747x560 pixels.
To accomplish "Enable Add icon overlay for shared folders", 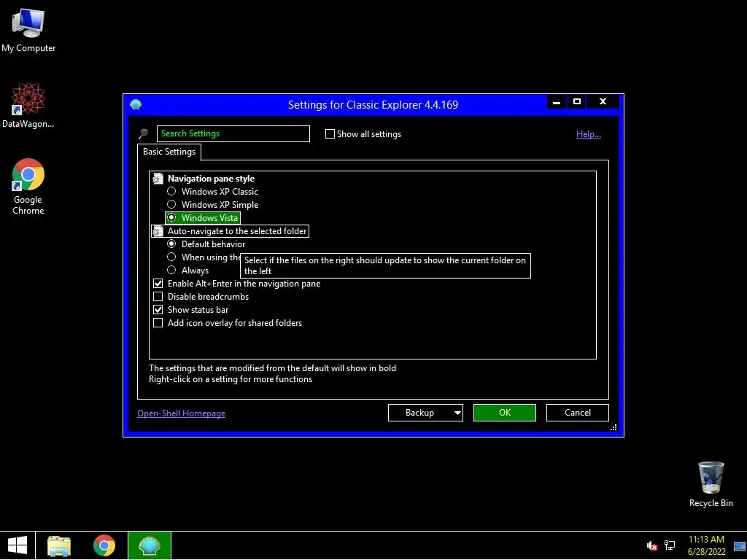I will coord(158,323).
